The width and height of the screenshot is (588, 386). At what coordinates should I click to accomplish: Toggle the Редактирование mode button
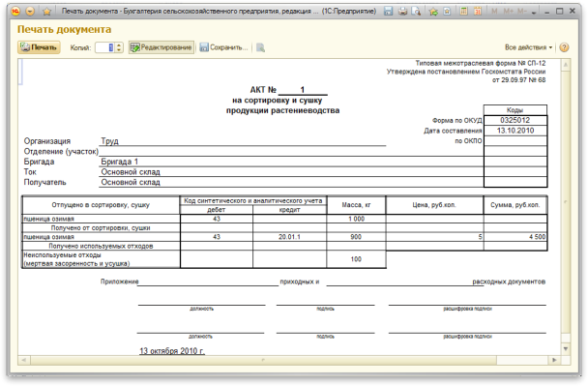tap(162, 47)
